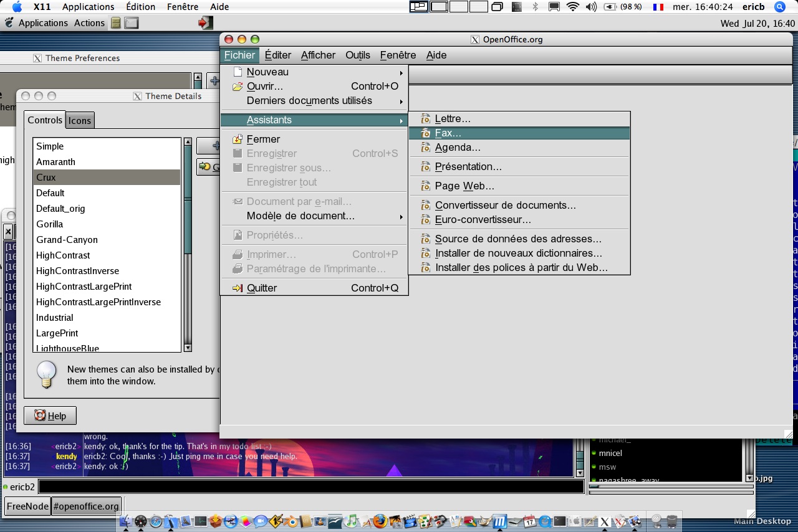
Task: Click the French flag input menu icon
Action: pyautogui.click(x=658, y=7)
